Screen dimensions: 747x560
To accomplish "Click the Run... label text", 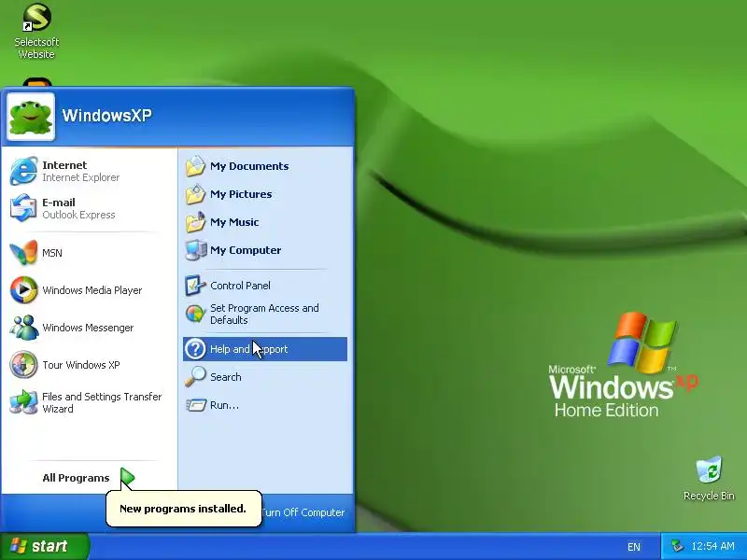I will (224, 405).
